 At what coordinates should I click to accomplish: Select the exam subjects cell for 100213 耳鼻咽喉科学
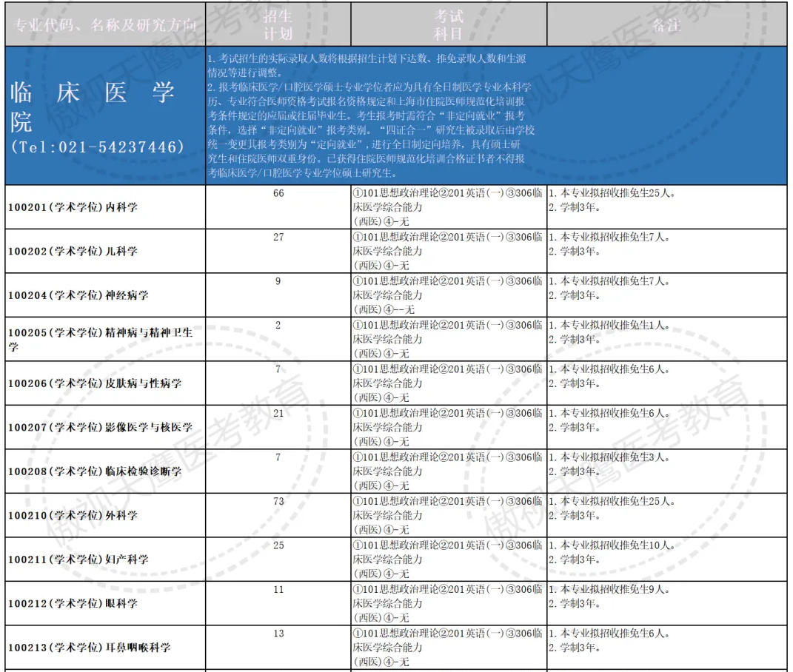pyautogui.click(x=448, y=648)
